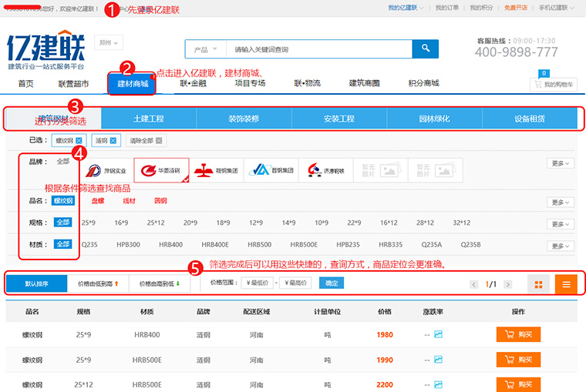
Task: Open the 我的购物车 shopping cart
Action: click(x=554, y=84)
